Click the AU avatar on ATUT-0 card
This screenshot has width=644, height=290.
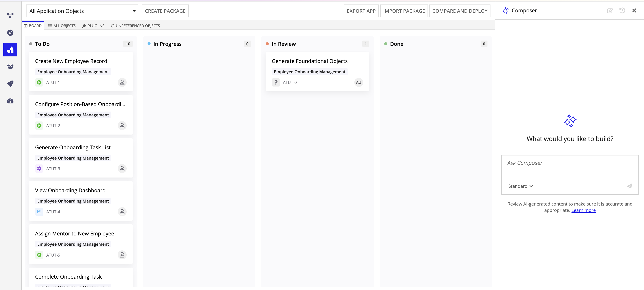[x=358, y=82]
